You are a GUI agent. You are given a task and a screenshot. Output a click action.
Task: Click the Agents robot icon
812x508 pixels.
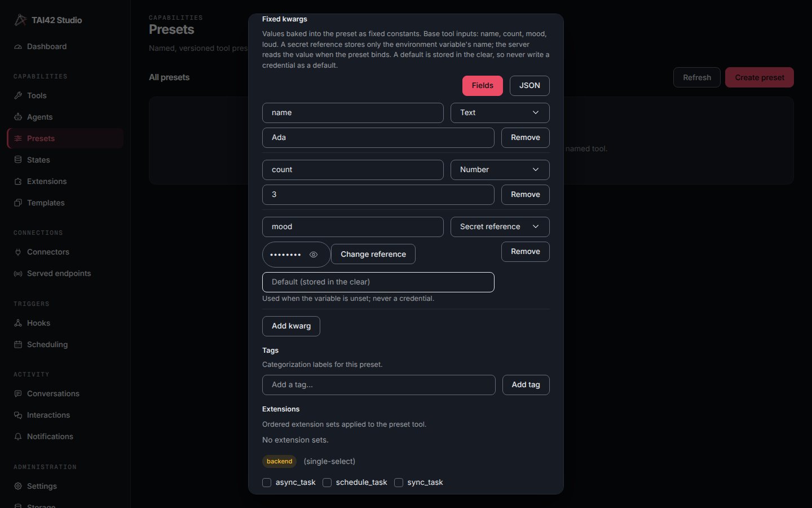(x=18, y=117)
